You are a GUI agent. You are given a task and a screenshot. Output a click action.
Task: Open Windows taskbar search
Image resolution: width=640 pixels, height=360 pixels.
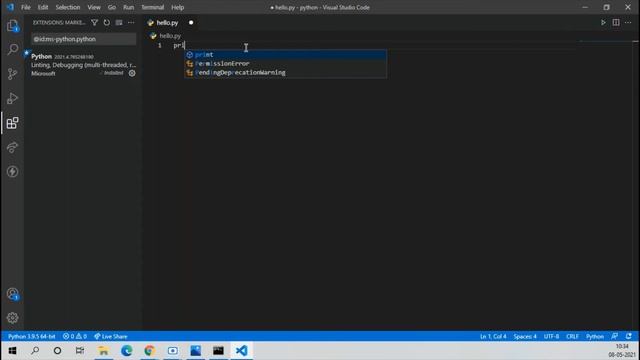(x=35, y=351)
